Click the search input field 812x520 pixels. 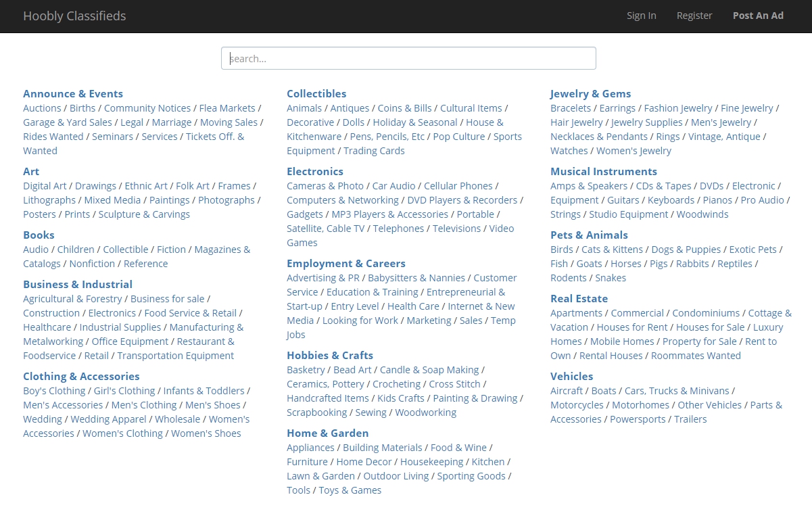408,58
